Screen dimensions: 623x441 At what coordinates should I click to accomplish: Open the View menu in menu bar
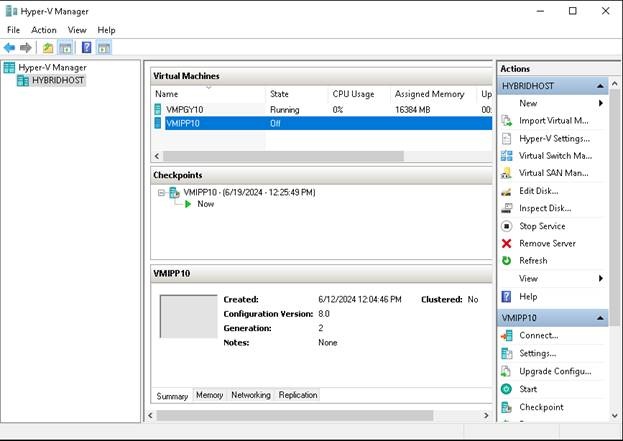77,30
